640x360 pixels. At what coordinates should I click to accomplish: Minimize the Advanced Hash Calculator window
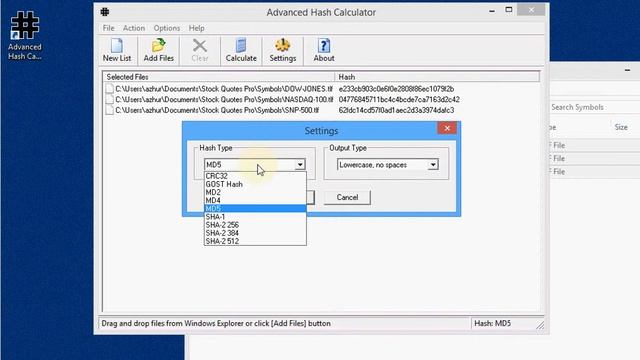click(492, 10)
